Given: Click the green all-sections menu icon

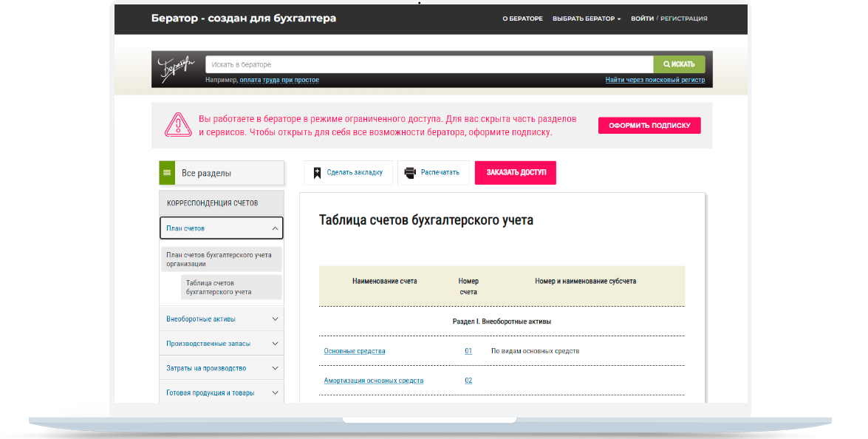Looking at the screenshot, I should [x=167, y=173].
